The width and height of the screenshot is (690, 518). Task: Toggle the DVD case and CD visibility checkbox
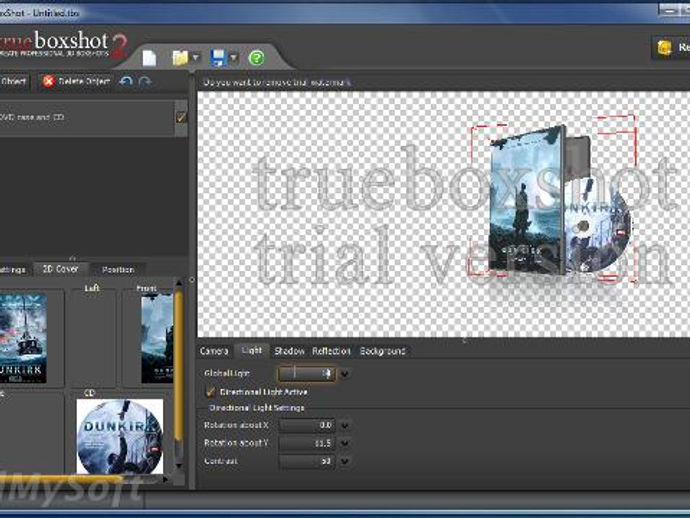(x=181, y=117)
